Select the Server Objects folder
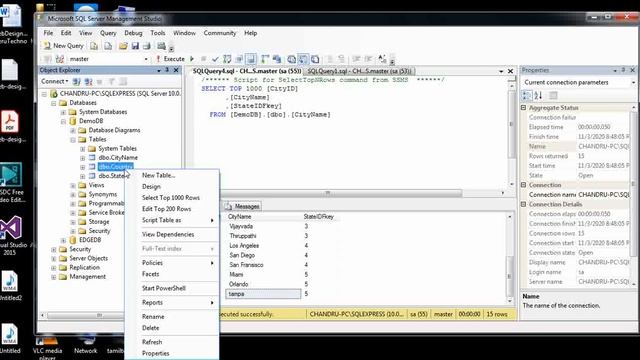Screen dimensions: 640x360 (89, 258)
